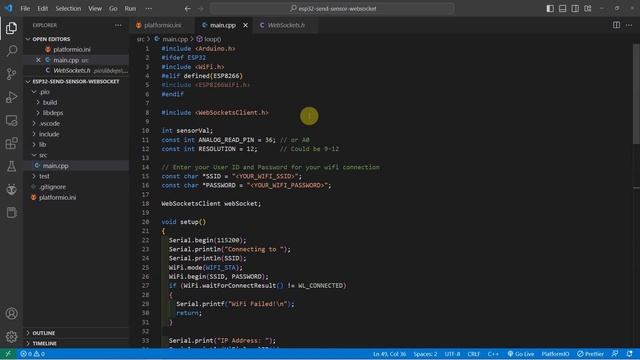Open Customize Layout icon

point(588,9)
